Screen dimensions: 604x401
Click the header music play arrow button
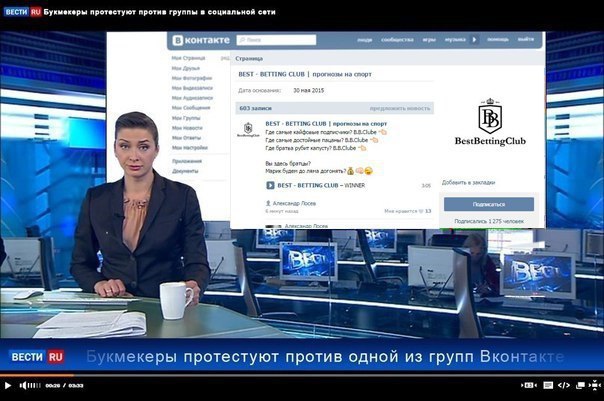[475, 40]
